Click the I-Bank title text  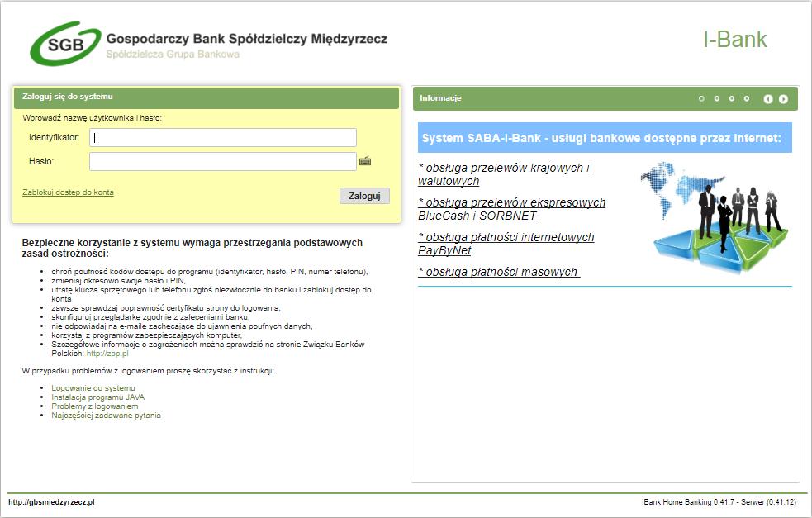[735, 40]
